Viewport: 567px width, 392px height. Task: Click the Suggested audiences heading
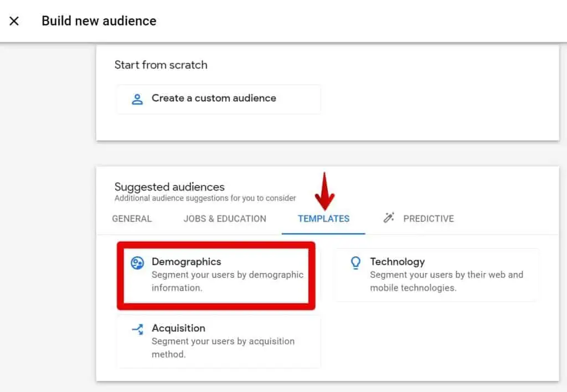tap(169, 187)
